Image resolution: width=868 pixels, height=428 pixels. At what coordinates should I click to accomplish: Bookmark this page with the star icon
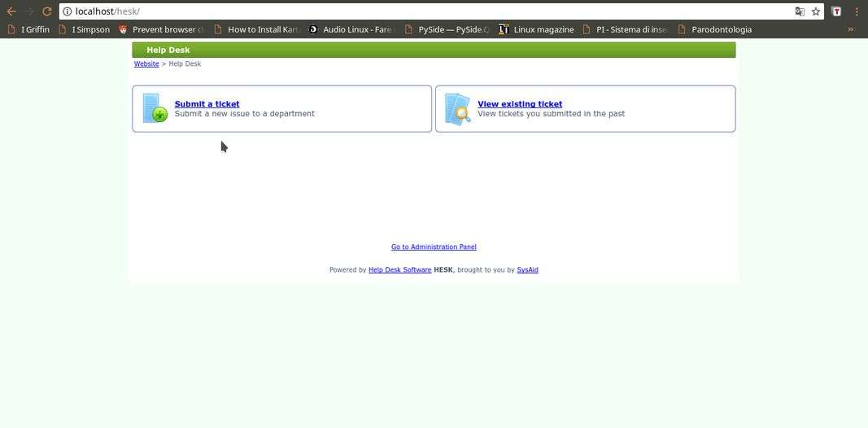815,11
